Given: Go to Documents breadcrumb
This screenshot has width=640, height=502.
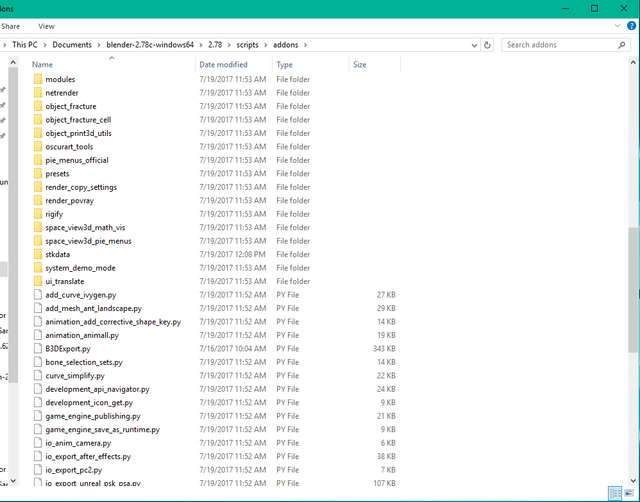Looking at the screenshot, I should point(72,45).
